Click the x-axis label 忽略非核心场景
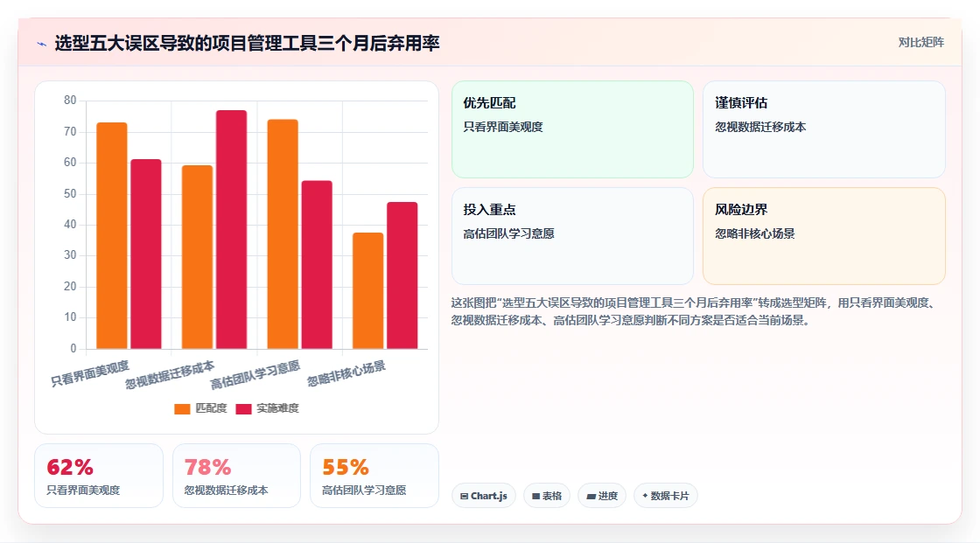Image resolution: width=980 pixels, height=543 pixels. pos(346,373)
